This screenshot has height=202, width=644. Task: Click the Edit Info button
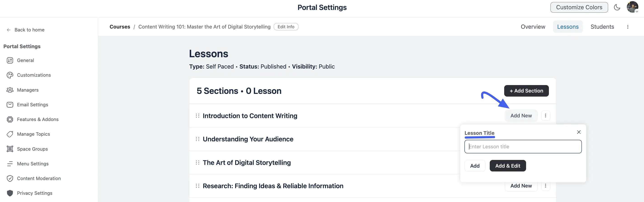click(x=286, y=27)
